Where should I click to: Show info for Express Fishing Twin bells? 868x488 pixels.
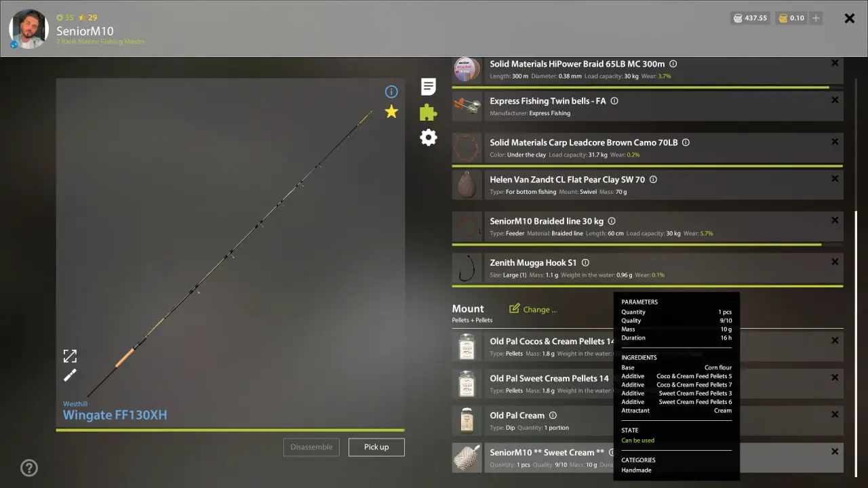(x=614, y=101)
